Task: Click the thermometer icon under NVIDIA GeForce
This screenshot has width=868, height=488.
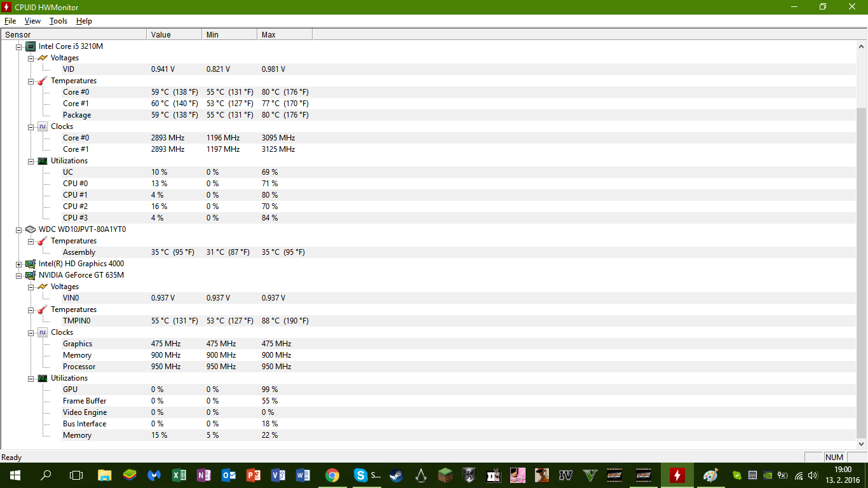Action: point(43,309)
